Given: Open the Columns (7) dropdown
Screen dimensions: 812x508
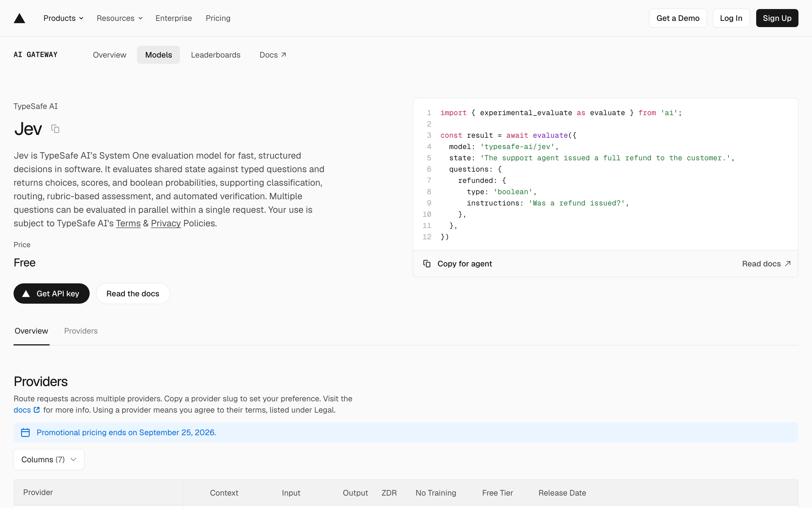Looking at the screenshot, I should pyautogui.click(x=49, y=459).
